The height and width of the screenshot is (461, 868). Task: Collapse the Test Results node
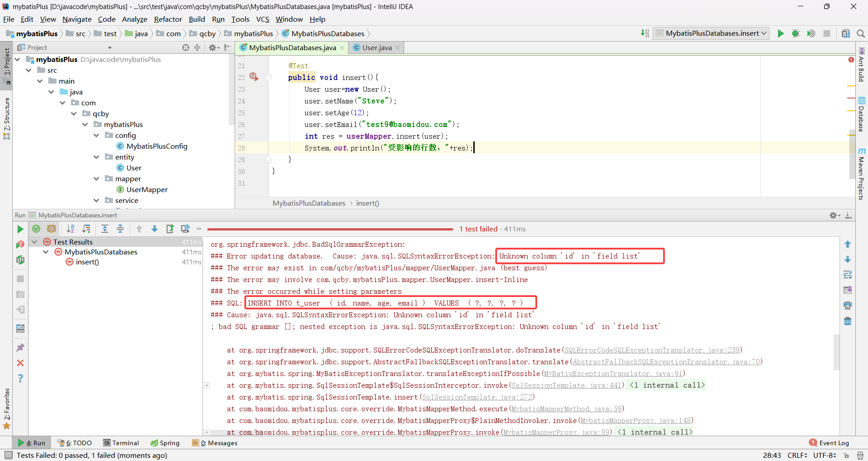pyautogui.click(x=34, y=242)
